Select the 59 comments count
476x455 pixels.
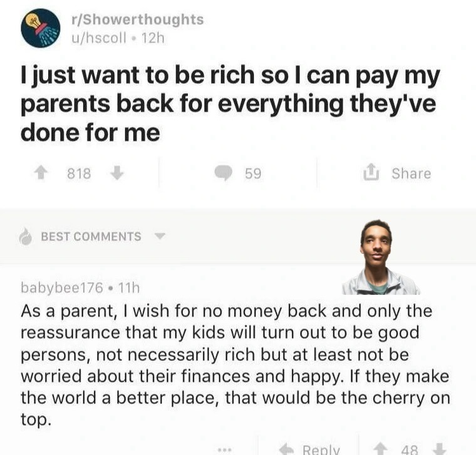[x=253, y=173]
